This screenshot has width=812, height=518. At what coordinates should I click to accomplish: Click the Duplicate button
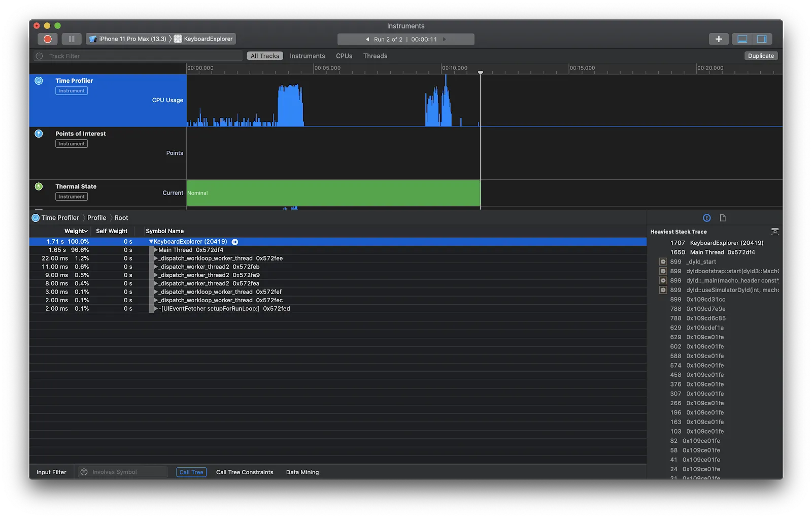coord(761,56)
